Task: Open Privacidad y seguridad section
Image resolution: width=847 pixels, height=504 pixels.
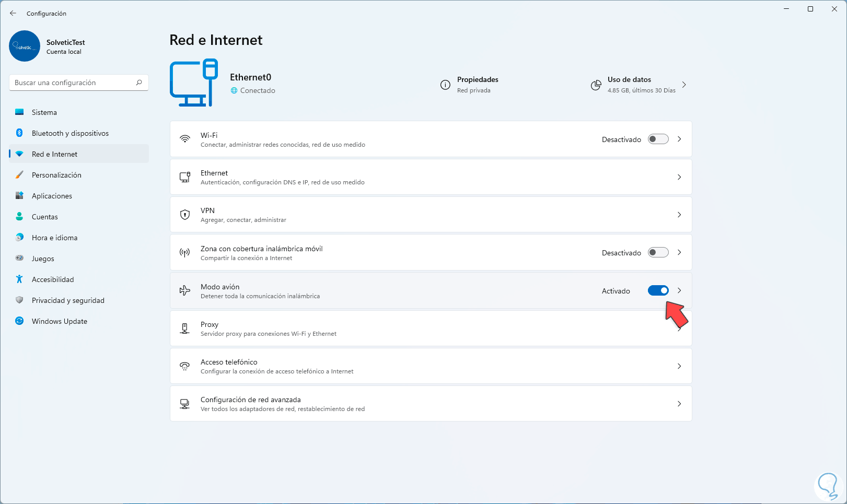Action: [x=68, y=300]
